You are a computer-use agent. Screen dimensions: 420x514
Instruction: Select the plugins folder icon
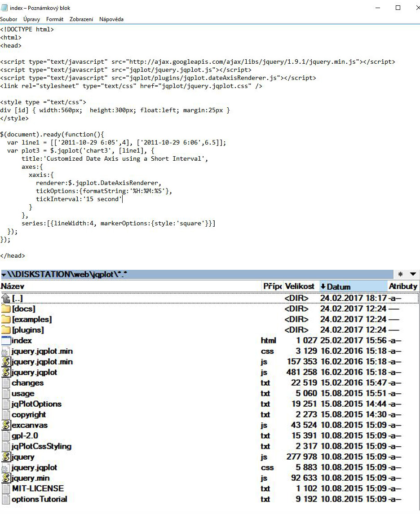[5, 330]
